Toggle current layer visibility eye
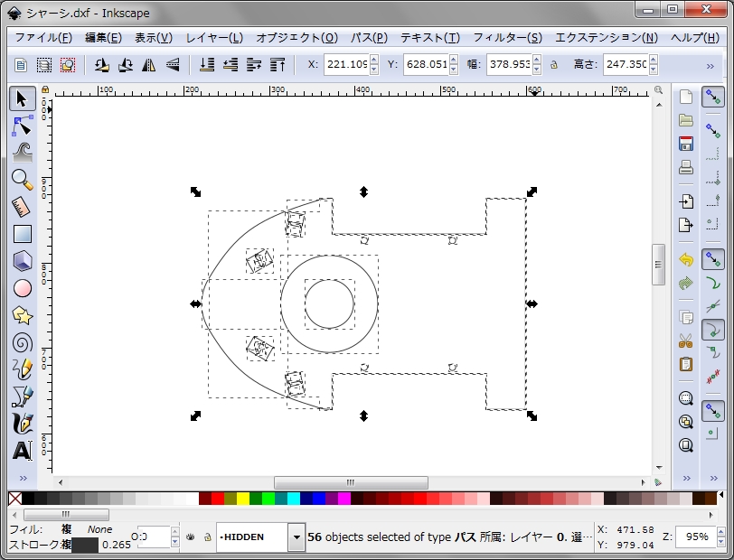 tap(190, 537)
